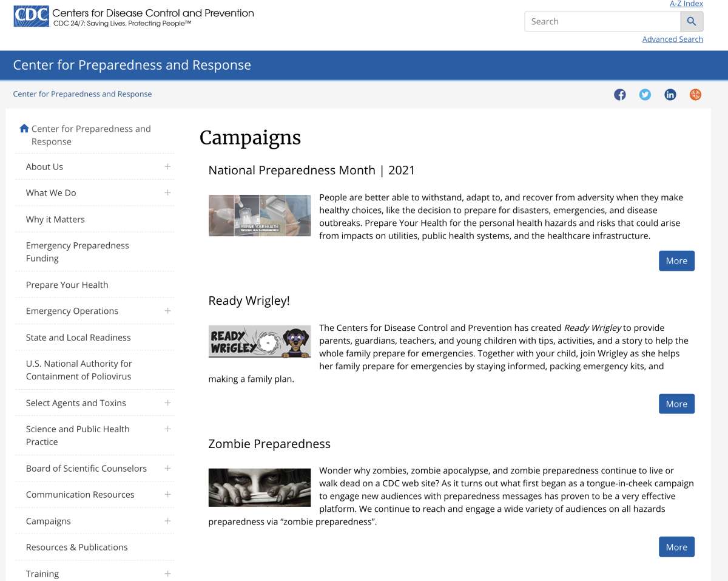The image size is (728, 581).
Task: Expand Communication Resources submenu
Action: (x=167, y=494)
